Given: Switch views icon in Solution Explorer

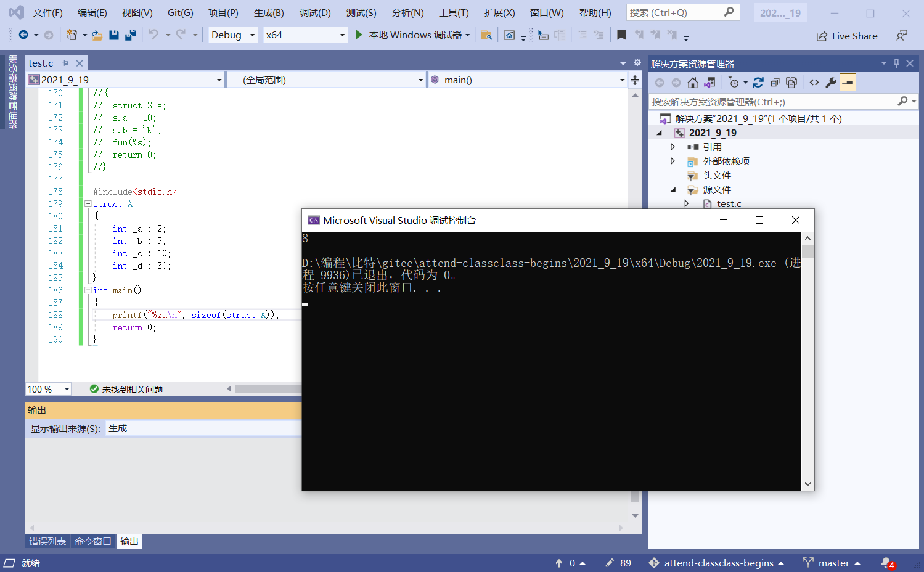Looking at the screenshot, I should (710, 83).
